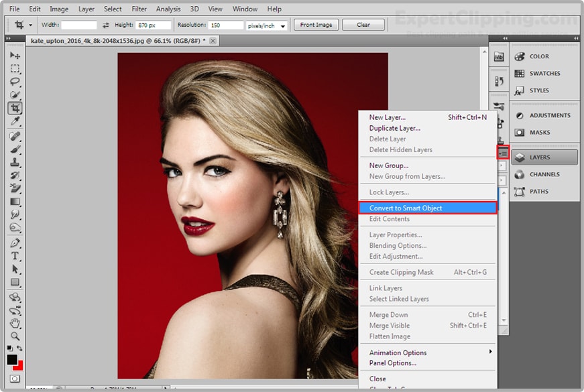Select the Move tool

15,56
